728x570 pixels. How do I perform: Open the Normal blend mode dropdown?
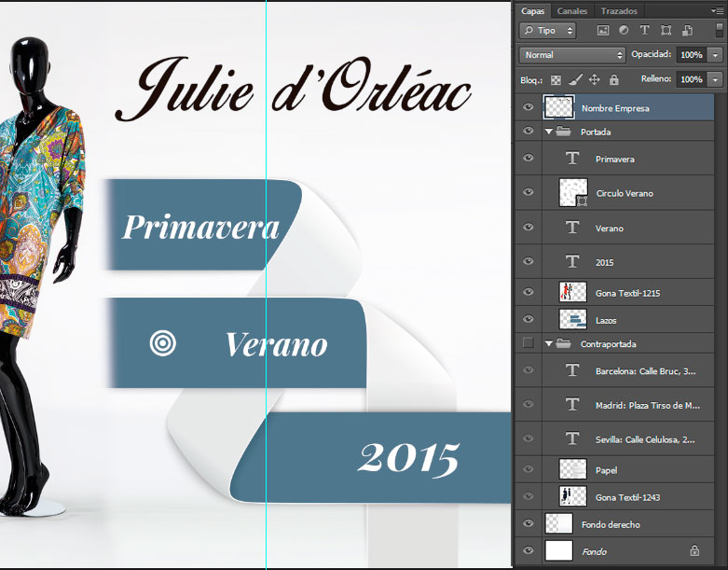point(572,55)
